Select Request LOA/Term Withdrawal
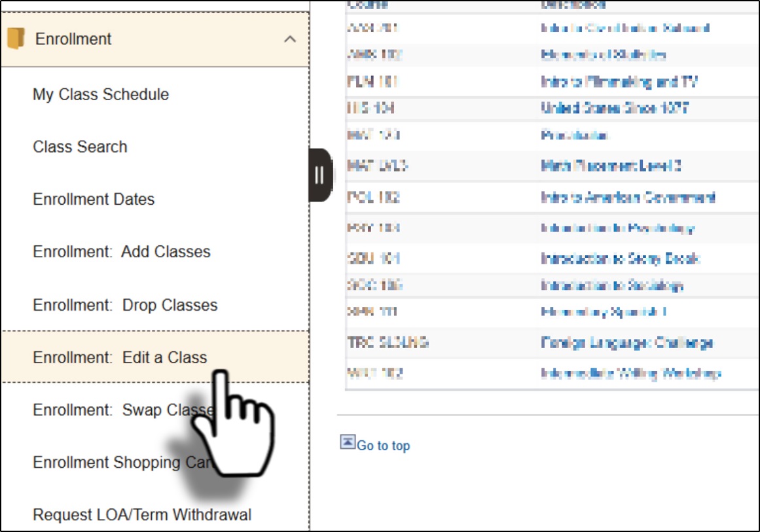 tap(142, 515)
